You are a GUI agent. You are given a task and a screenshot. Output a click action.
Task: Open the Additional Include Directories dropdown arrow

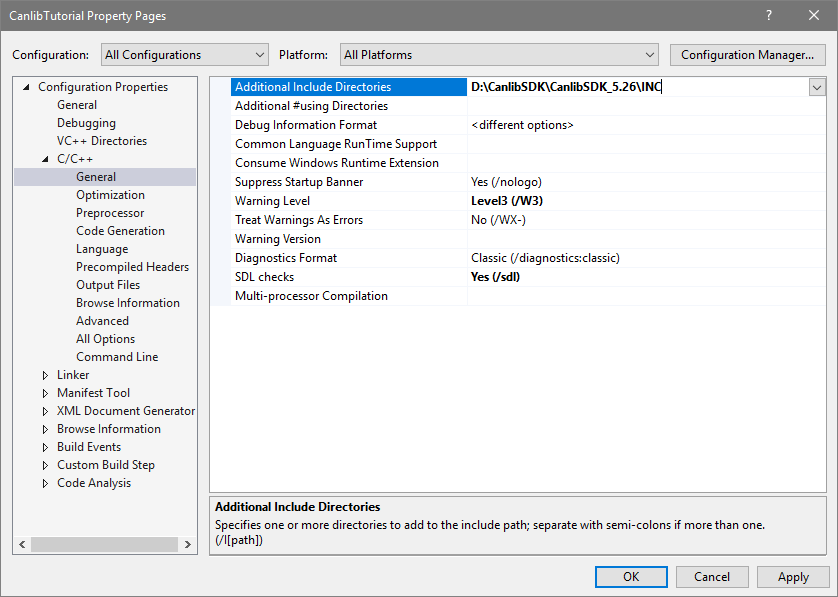[x=815, y=87]
